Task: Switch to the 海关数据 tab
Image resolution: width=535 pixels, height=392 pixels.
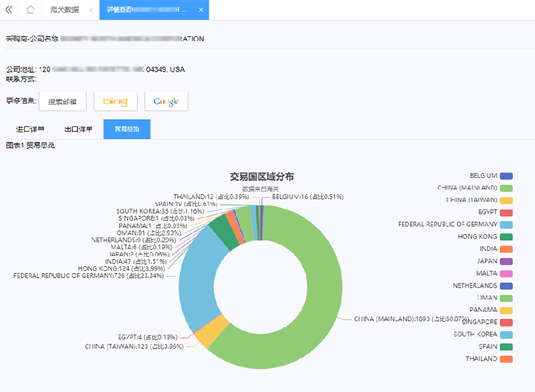Action: pos(64,10)
